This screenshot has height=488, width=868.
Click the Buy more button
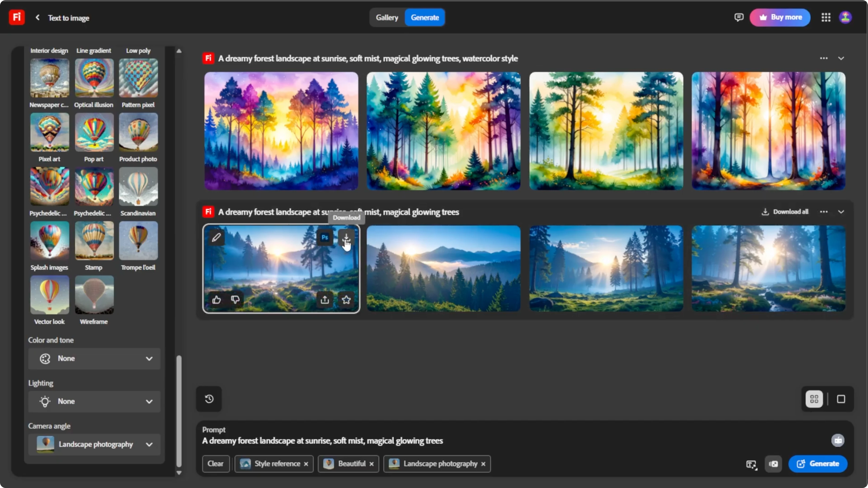[x=780, y=17]
